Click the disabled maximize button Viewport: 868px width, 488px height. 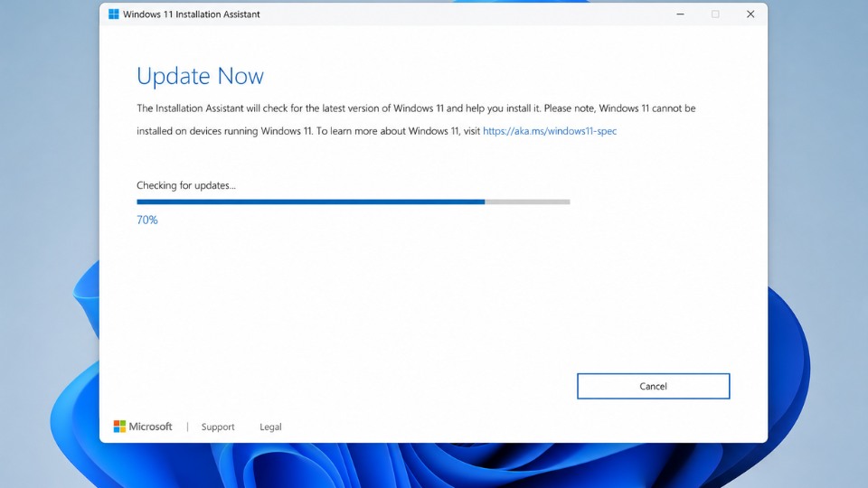(x=715, y=14)
